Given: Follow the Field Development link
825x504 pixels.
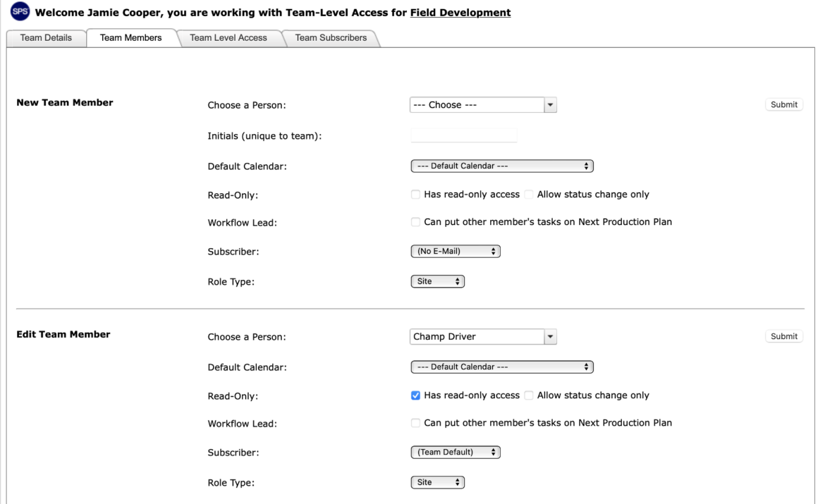Looking at the screenshot, I should tap(460, 13).
